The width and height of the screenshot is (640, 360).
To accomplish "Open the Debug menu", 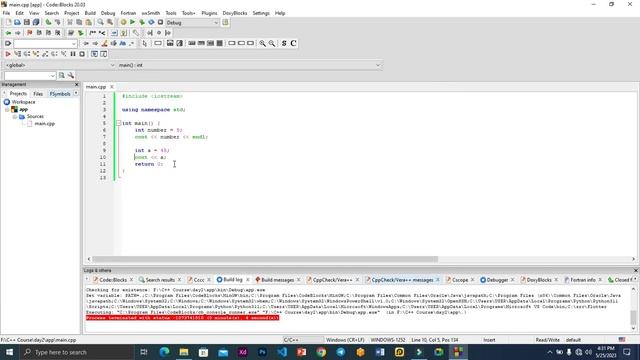I will pos(108,13).
